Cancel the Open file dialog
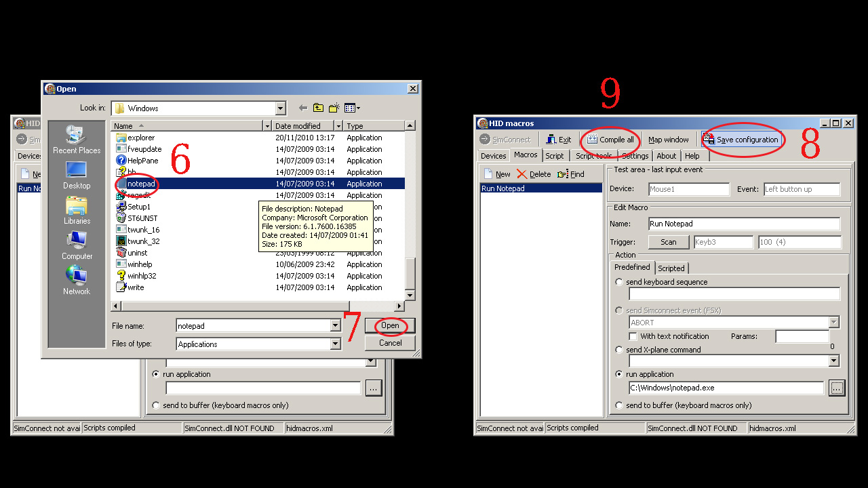Screen dimensions: 868x488 coord(390,343)
